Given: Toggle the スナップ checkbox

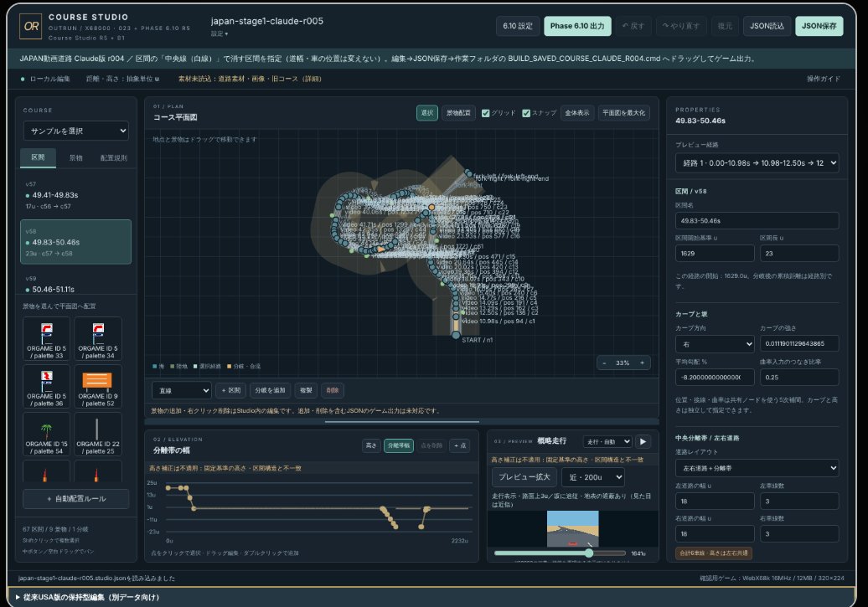Looking at the screenshot, I should click(526, 113).
